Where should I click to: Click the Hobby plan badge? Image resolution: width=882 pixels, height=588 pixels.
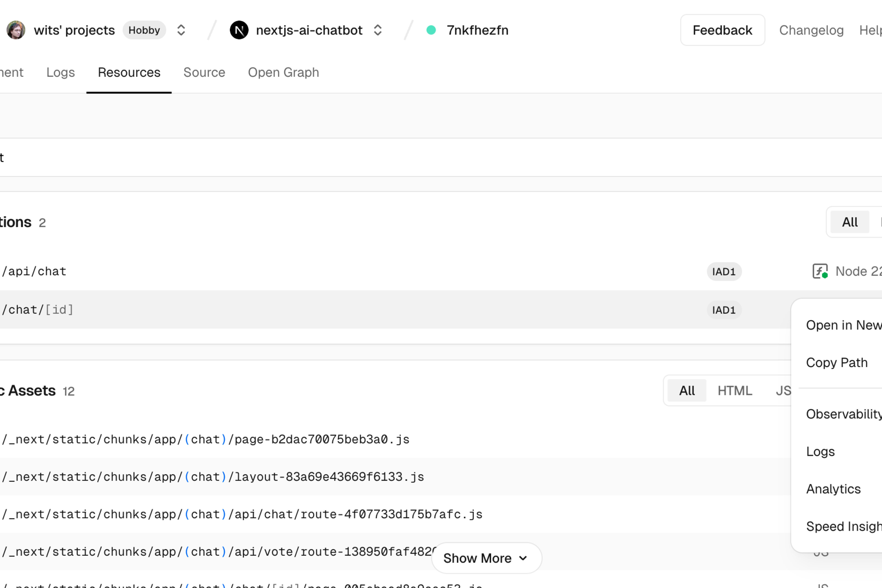pos(144,30)
